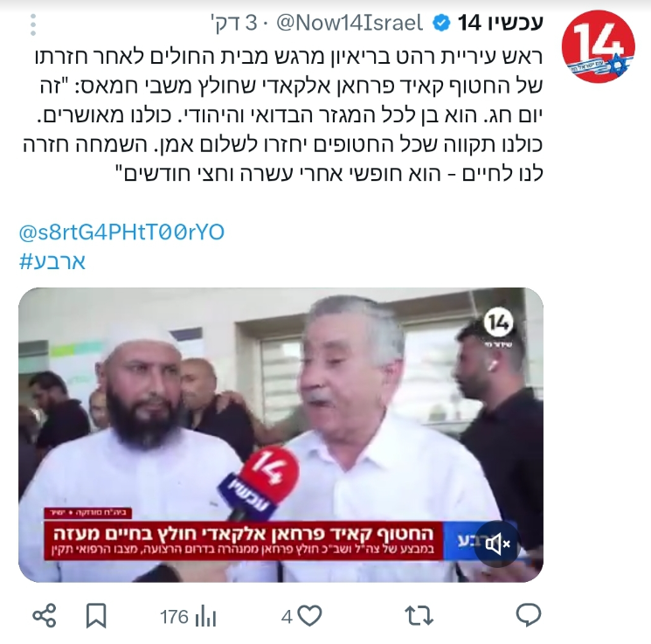Like the post with the heart icon

[310, 616]
